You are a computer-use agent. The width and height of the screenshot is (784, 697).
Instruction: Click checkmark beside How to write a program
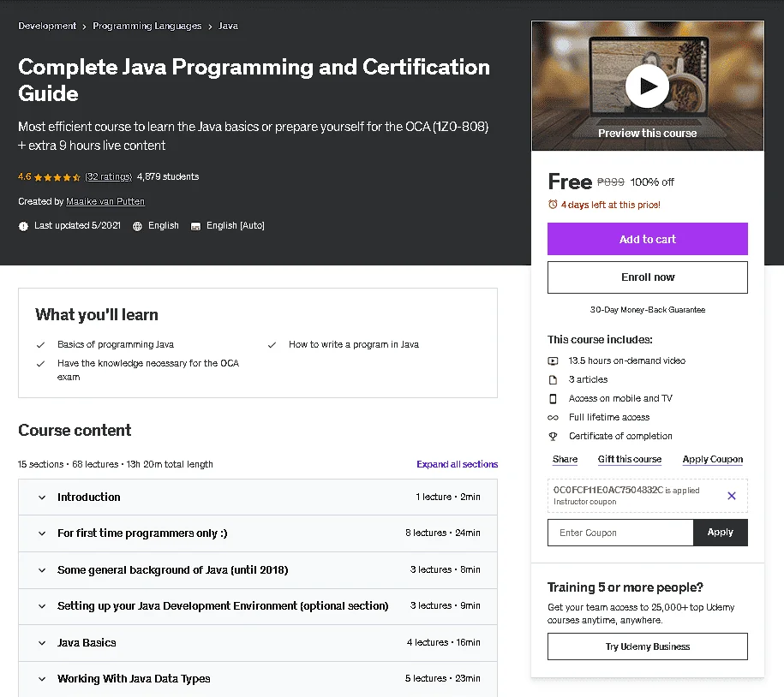tap(272, 345)
